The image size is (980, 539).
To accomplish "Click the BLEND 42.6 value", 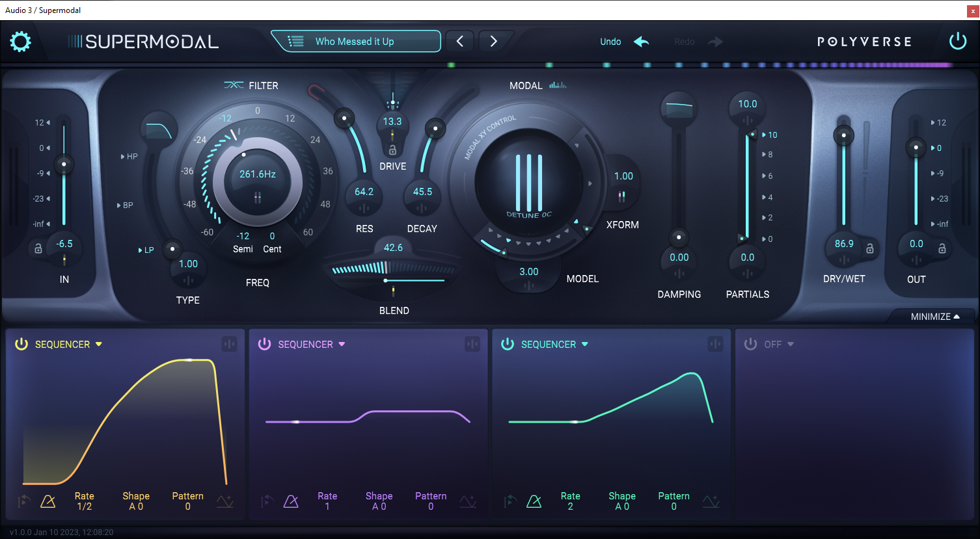I will click(393, 248).
